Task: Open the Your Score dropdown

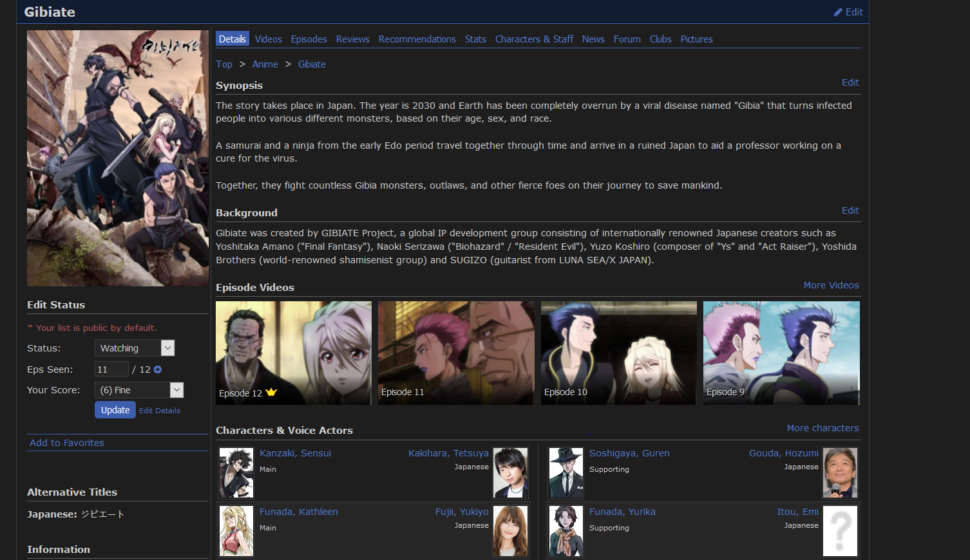Action: tap(139, 390)
